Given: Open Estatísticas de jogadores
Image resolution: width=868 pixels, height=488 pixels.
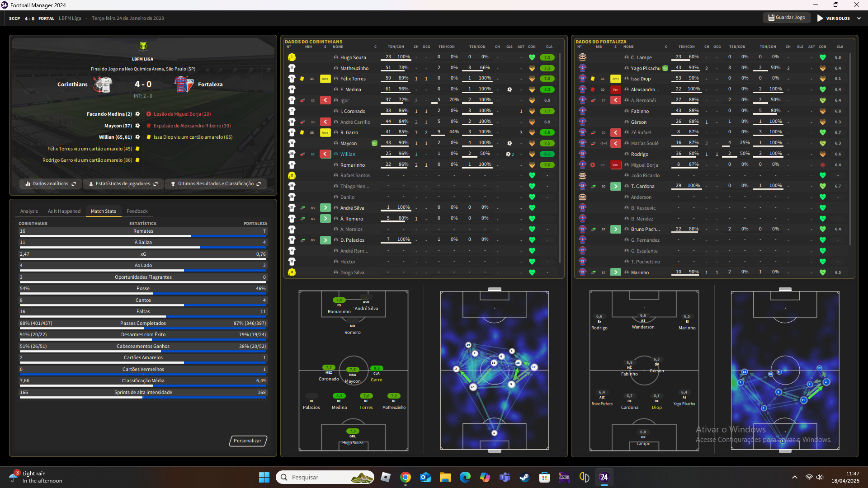Looking at the screenshot, I should pyautogui.click(x=123, y=184).
